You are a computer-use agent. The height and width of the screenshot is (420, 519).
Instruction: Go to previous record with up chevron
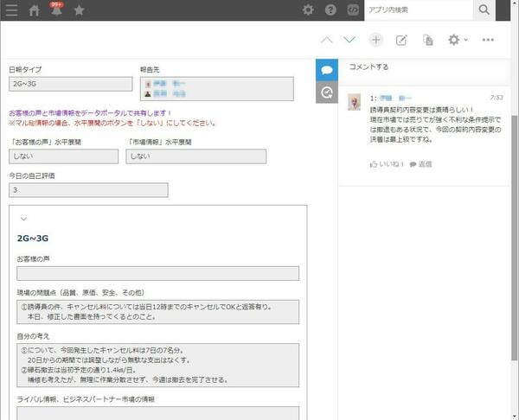tap(326, 40)
